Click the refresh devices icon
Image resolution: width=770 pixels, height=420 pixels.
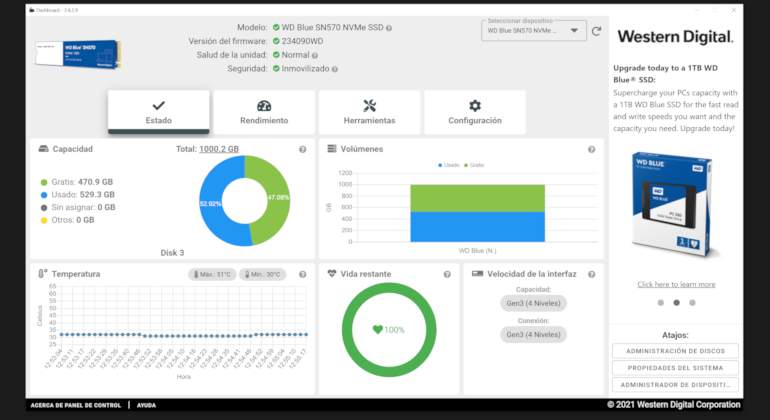597,31
